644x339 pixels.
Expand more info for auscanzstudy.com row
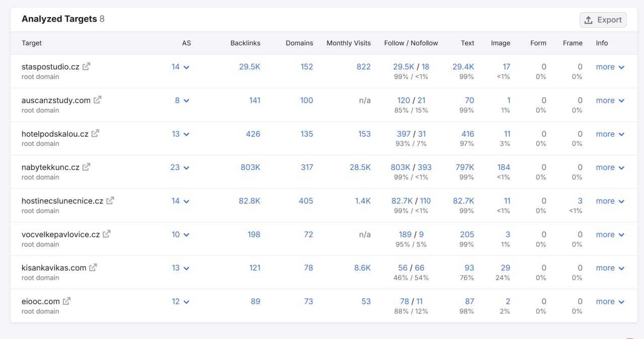click(x=610, y=101)
